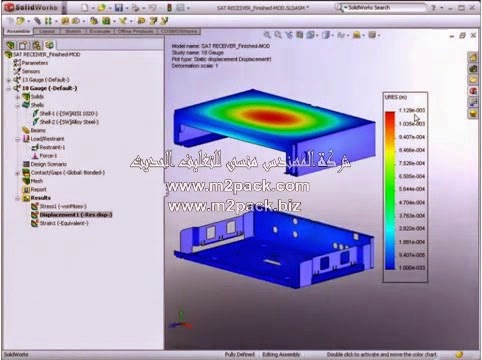Click the status bar icon at far right
Image resolution: width=482 pixels, height=360 pixels.
[460, 354]
